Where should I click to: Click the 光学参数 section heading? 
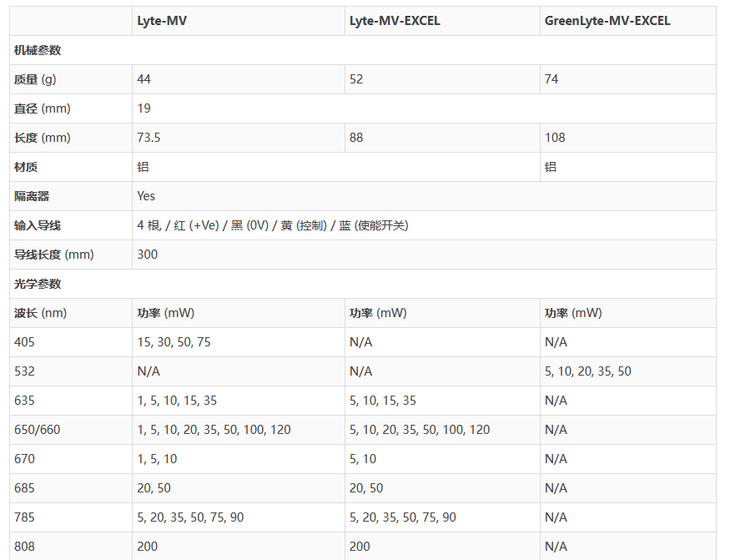click(38, 284)
